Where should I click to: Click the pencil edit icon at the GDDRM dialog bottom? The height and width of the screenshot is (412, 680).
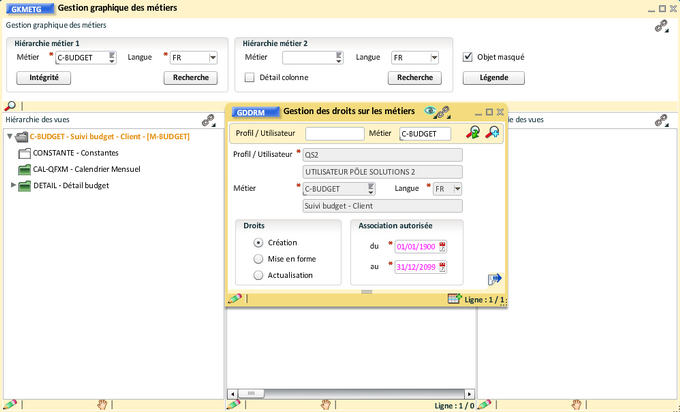pyautogui.click(x=235, y=298)
